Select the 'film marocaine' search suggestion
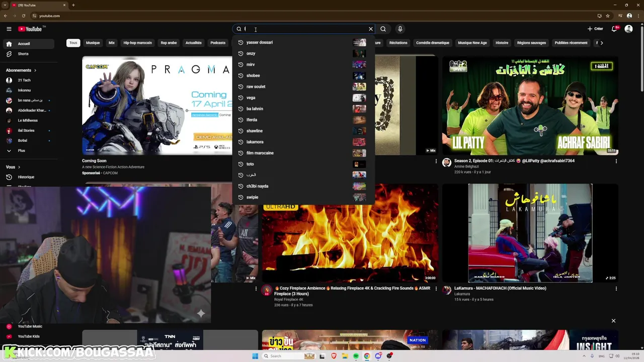Image resolution: width=644 pixels, height=362 pixels. pos(303,153)
